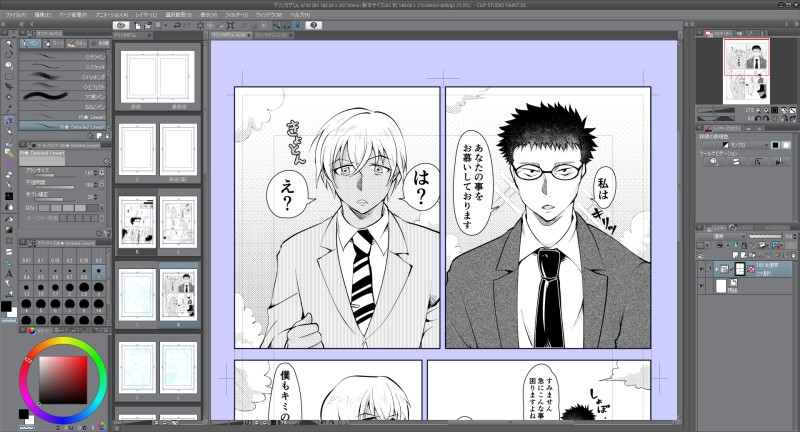
Task: Choose brush size preset 0.07
Action: point(27,256)
